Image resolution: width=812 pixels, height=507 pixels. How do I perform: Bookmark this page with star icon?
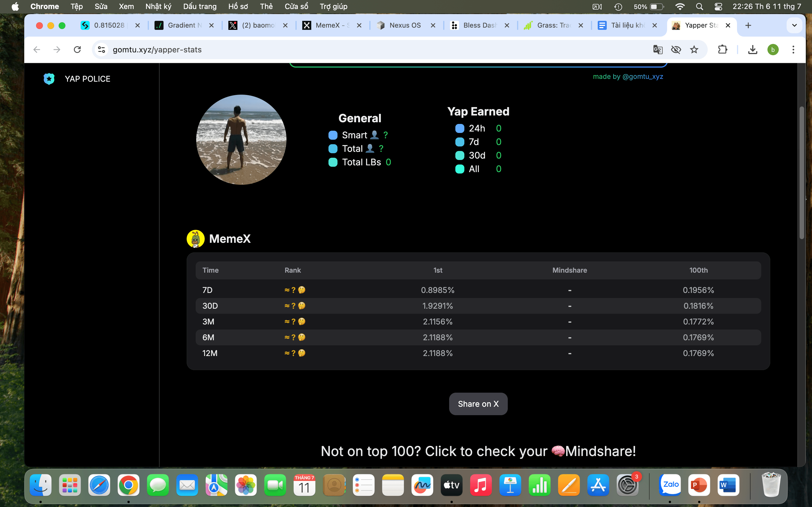(694, 50)
